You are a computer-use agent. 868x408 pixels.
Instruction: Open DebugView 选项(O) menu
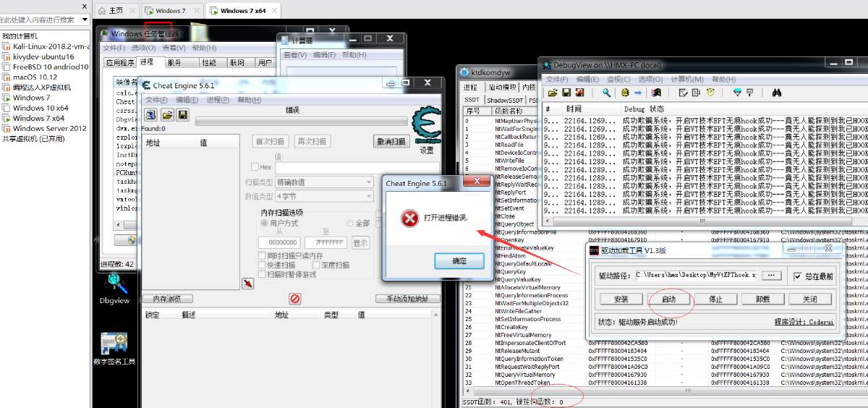[x=650, y=79]
